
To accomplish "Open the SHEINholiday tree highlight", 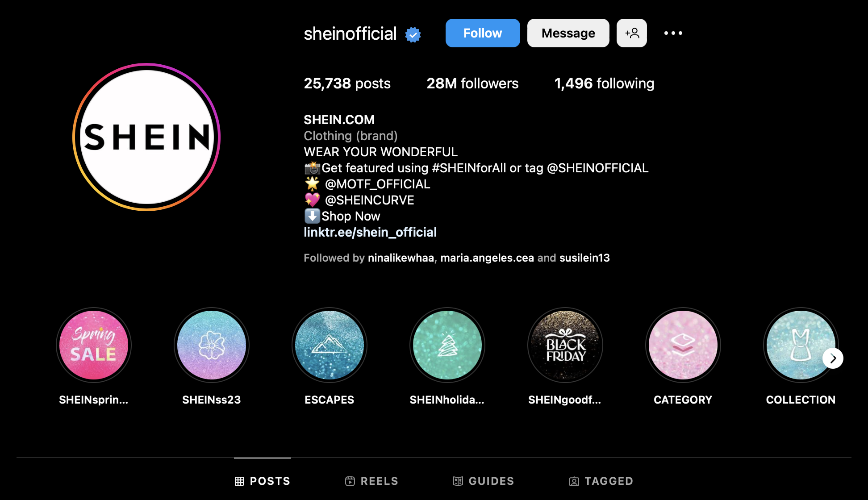I will click(x=447, y=345).
